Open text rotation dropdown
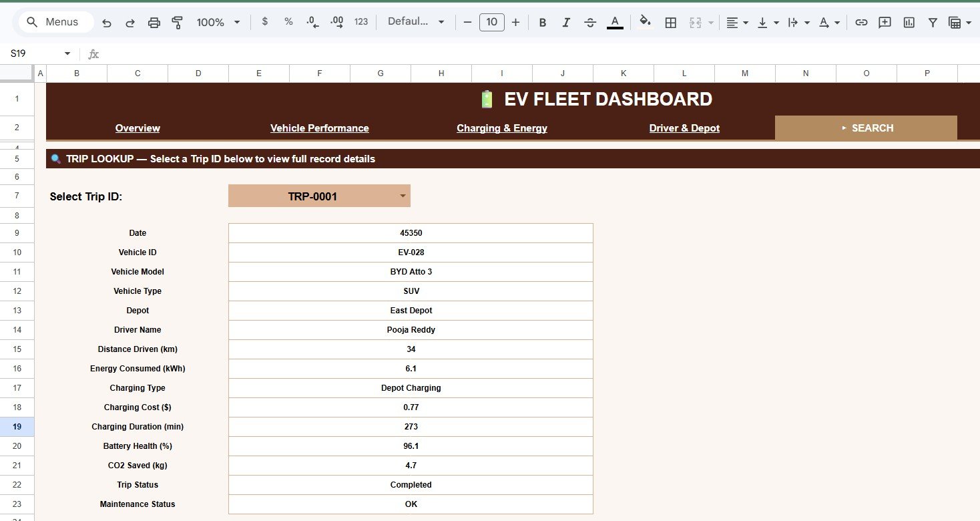980x521 pixels. (829, 22)
